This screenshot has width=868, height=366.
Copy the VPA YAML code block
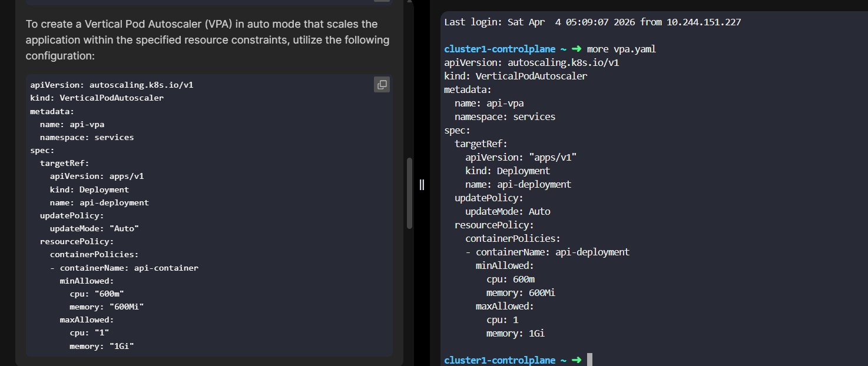[382, 85]
